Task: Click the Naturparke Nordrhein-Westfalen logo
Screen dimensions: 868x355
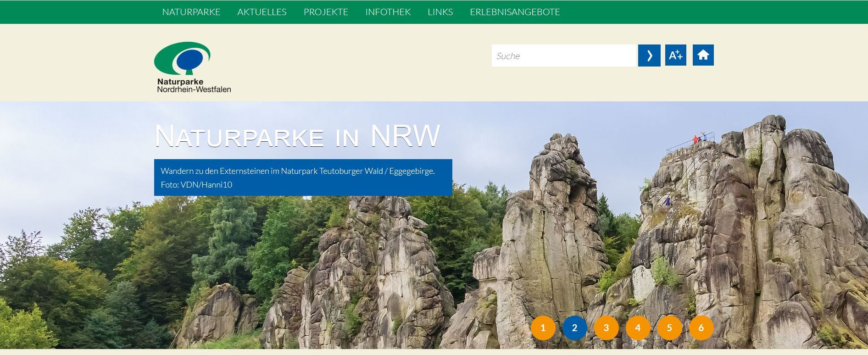Action: pos(192,67)
